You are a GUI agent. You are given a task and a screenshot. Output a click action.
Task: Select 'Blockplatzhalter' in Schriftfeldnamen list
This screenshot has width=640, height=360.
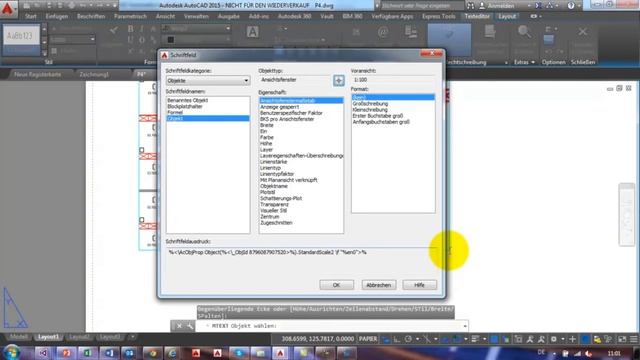point(185,107)
